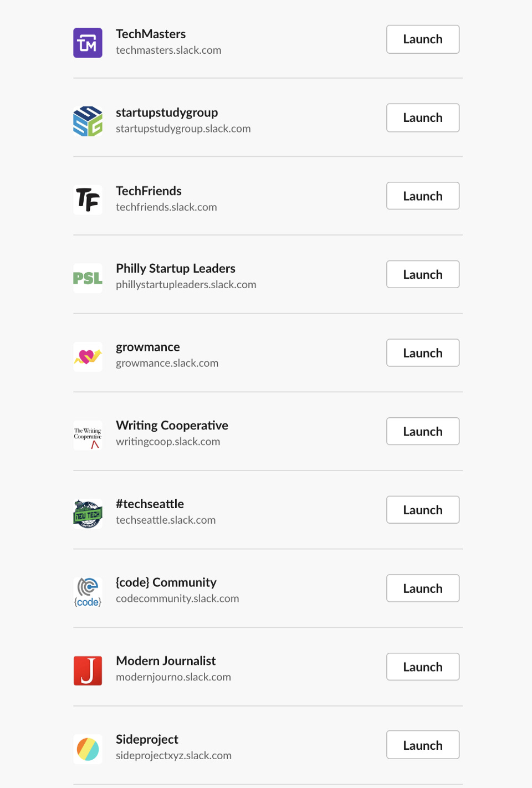Select the Sideproject colorful circle icon
The image size is (532, 788).
coord(88,749)
